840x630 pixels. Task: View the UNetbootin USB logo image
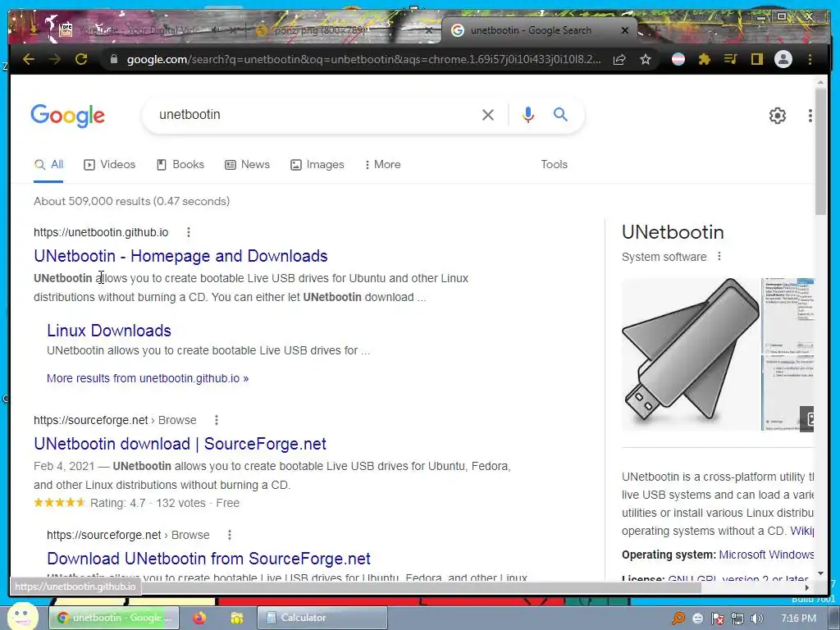[x=691, y=354]
